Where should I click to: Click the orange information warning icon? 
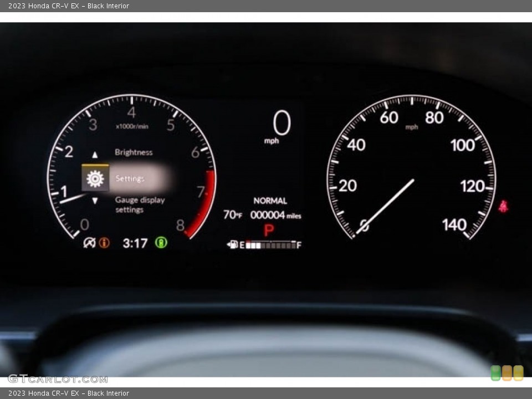pos(104,243)
